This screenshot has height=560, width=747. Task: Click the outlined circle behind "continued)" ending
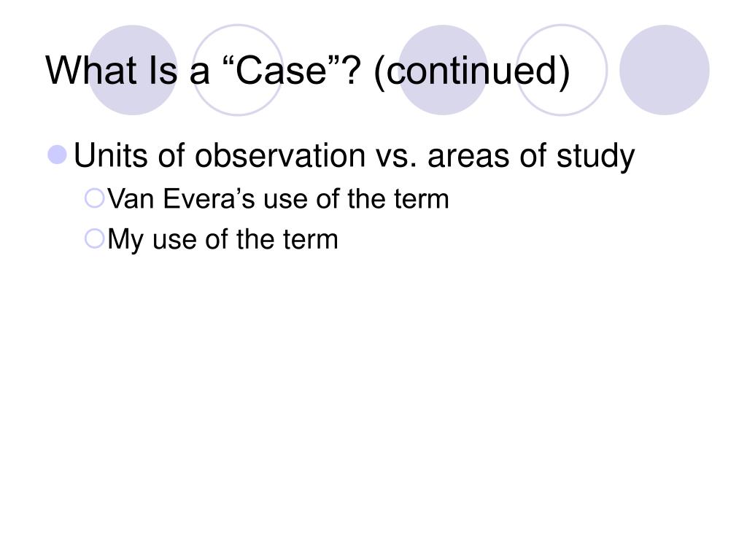(x=562, y=70)
